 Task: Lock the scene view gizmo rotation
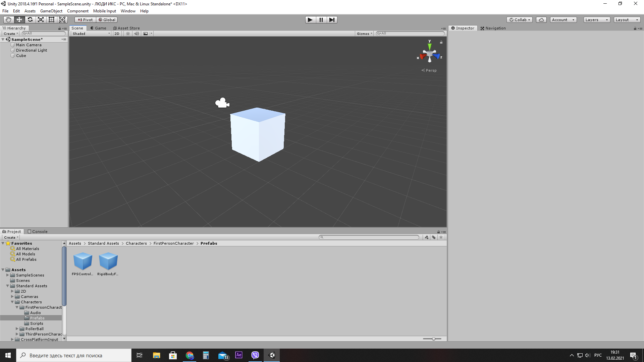tap(441, 42)
